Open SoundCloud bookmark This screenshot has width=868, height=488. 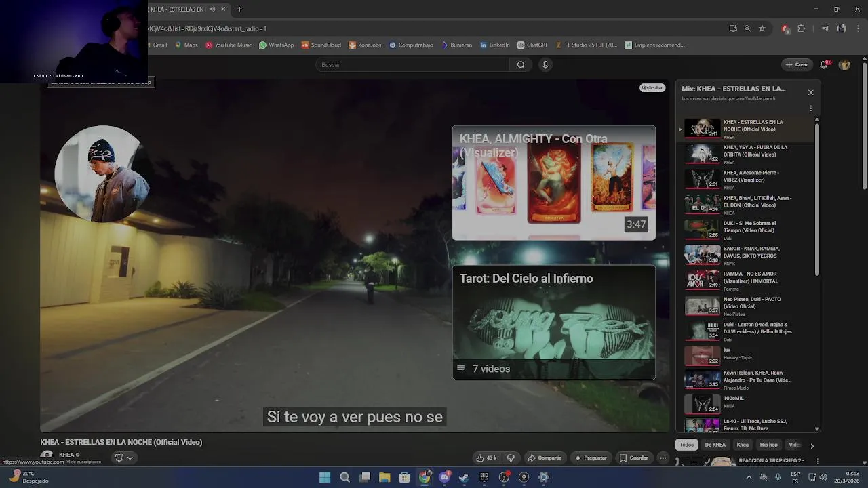tap(321, 45)
